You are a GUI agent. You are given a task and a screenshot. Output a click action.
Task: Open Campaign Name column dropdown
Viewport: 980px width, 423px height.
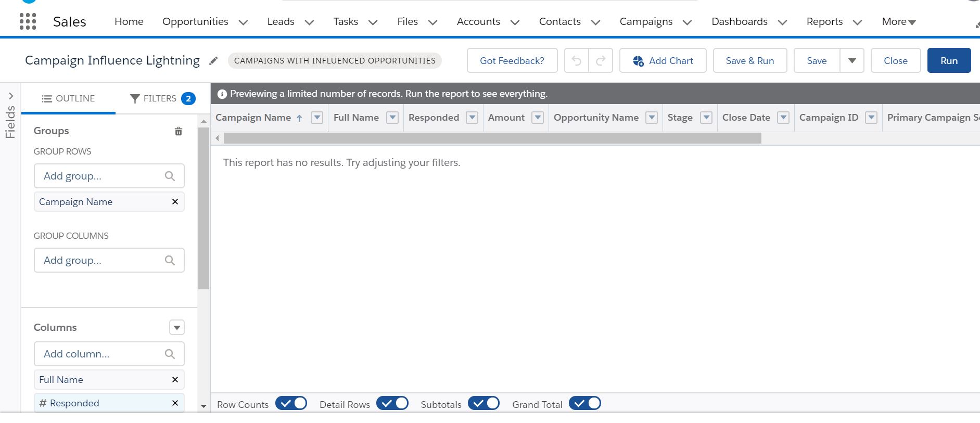point(317,118)
